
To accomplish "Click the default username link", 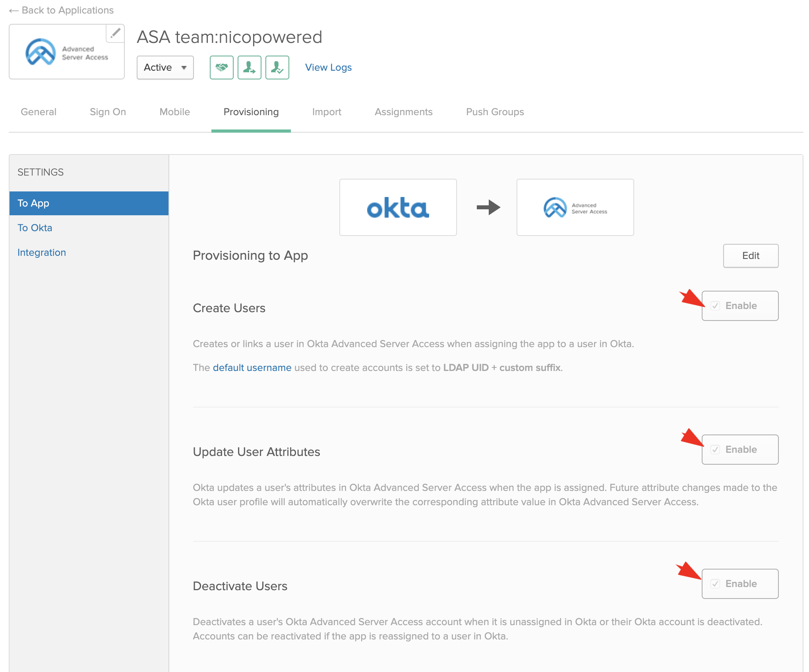I will (x=252, y=368).
